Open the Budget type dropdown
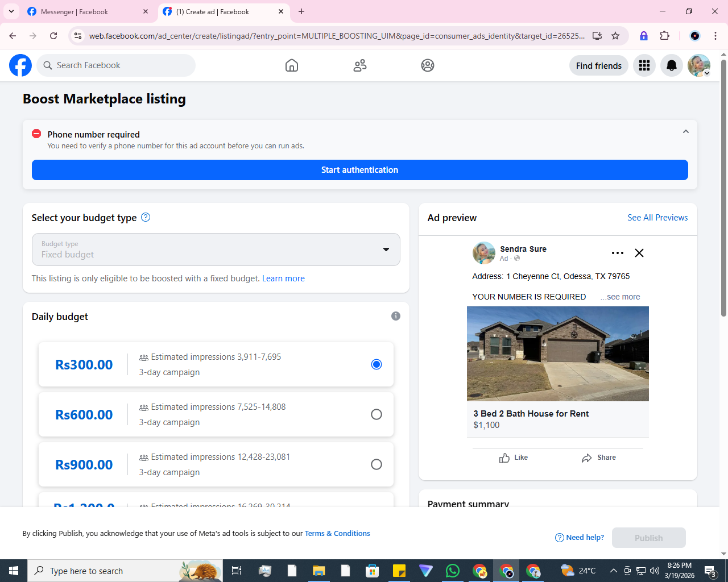Viewport: 728px width, 582px height. coord(216,250)
